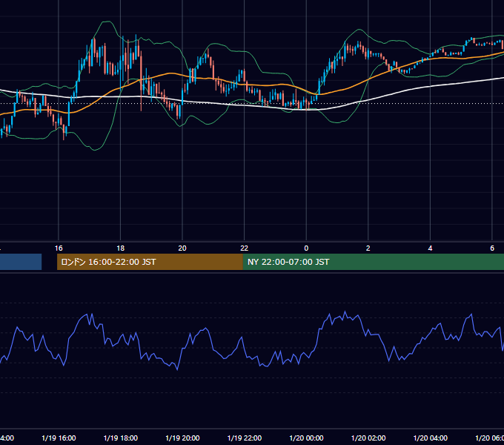Click the blue session bar left of ロンドン
The image size is (504, 445).
point(21,262)
